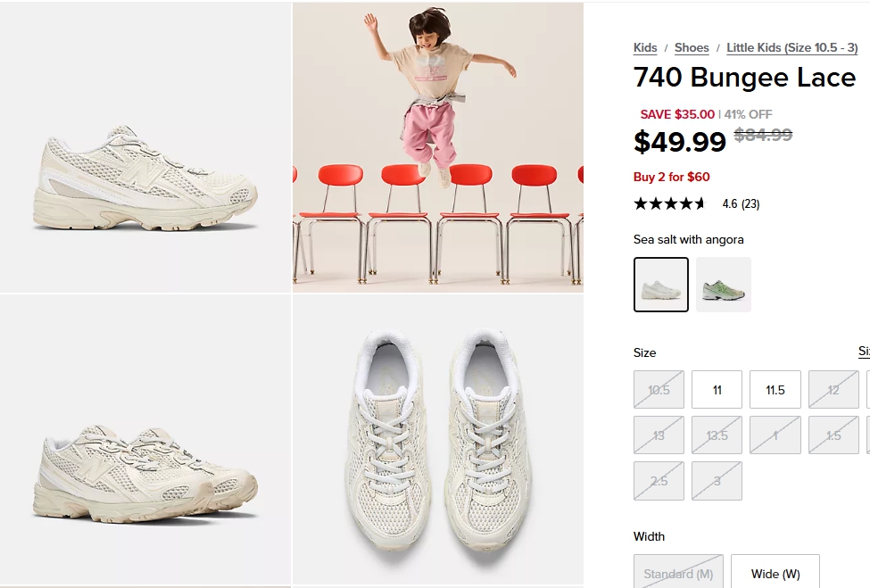The image size is (870, 588).
Task: Select Standard (M) width option
Action: [x=678, y=574]
